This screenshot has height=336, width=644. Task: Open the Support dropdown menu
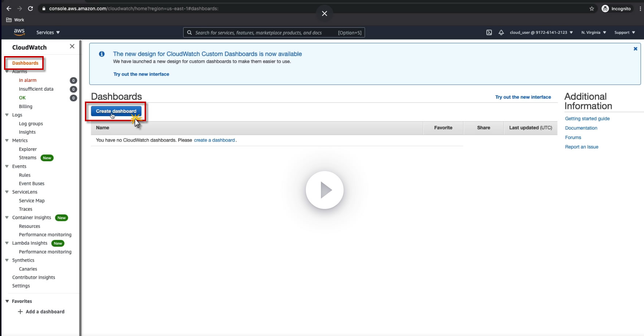click(625, 32)
